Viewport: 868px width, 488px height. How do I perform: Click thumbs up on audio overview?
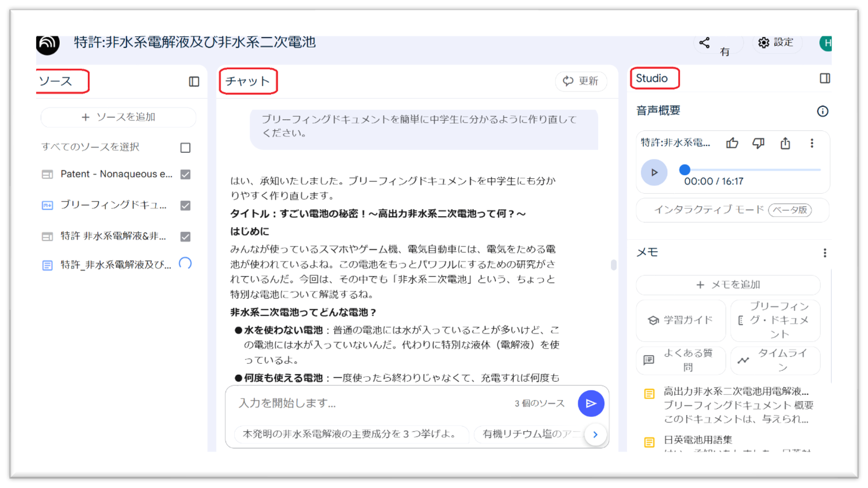click(x=732, y=143)
